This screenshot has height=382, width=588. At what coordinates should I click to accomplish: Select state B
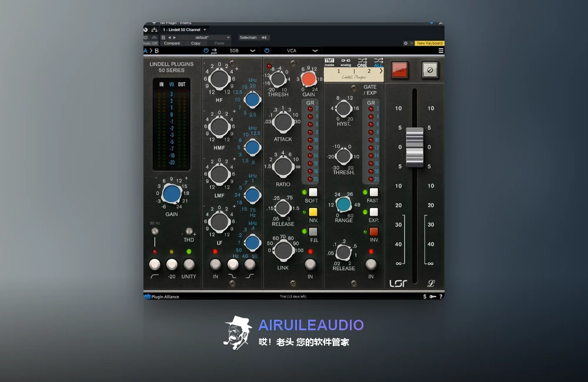click(157, 51)
